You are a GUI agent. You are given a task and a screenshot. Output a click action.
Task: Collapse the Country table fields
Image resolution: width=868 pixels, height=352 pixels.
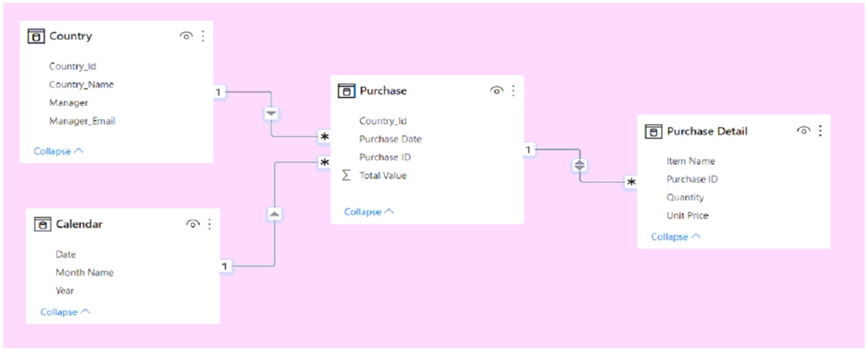[58, 151]
